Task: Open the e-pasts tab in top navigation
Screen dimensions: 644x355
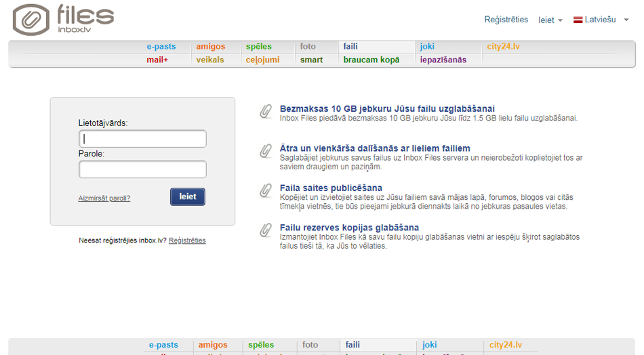Action: 161,47
